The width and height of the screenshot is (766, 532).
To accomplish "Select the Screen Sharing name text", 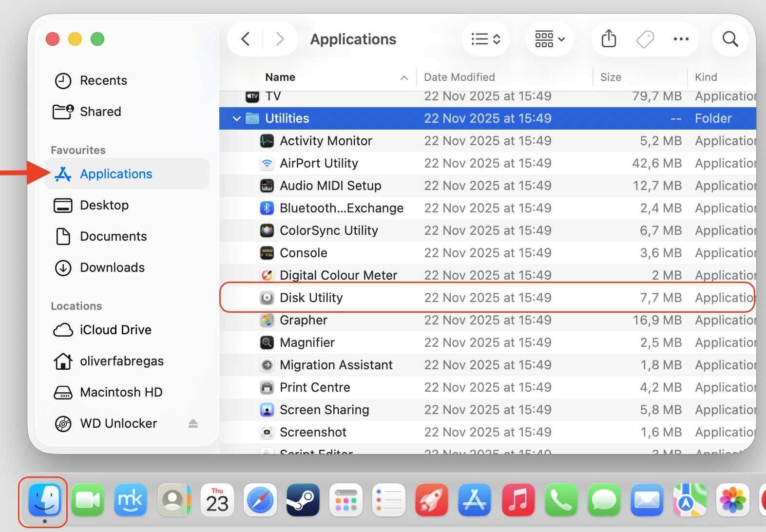I will click(325, 410).
